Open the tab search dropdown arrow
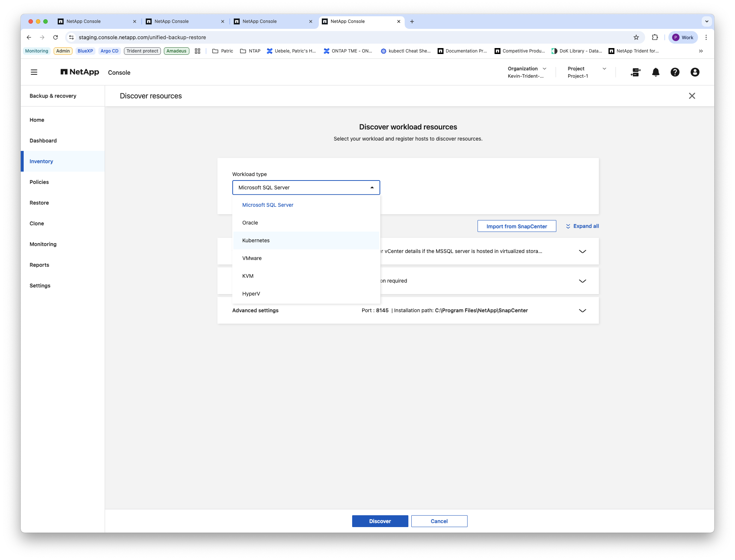Screen dimensions: 735x560 tap(707, 21)
